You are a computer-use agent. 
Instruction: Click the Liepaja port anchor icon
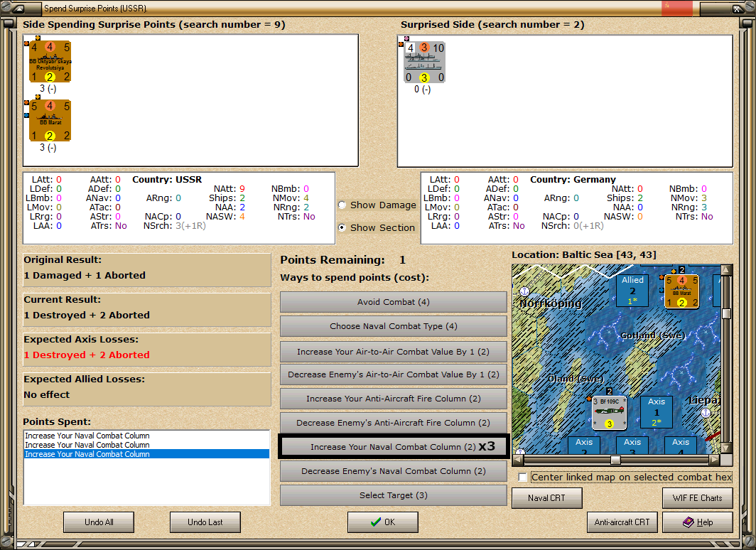(706, 413)
